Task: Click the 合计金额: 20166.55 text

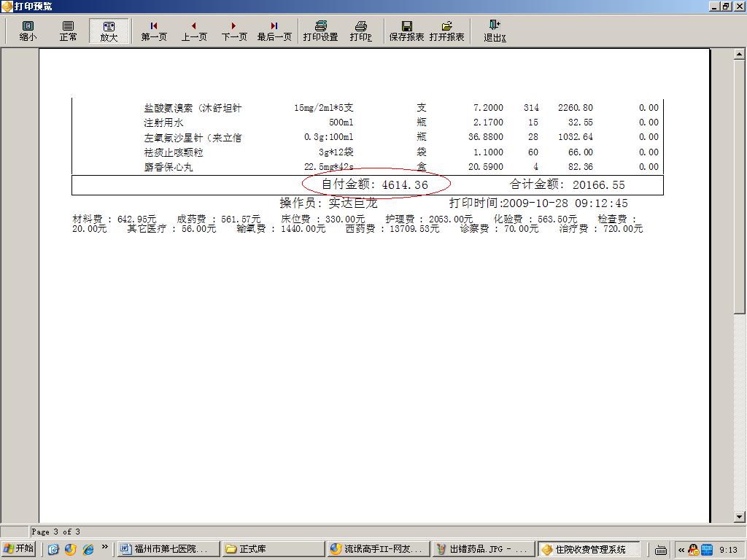Action: [x=567, y=184]
